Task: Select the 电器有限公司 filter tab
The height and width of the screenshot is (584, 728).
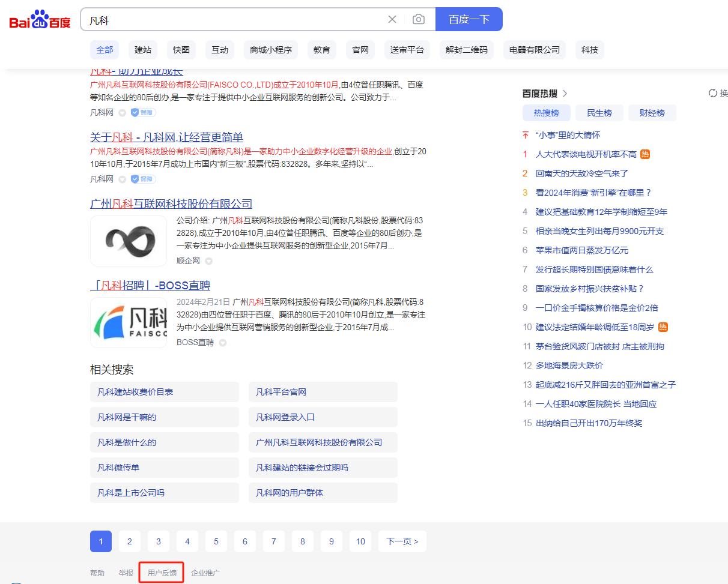Action: tap(535, 50)
